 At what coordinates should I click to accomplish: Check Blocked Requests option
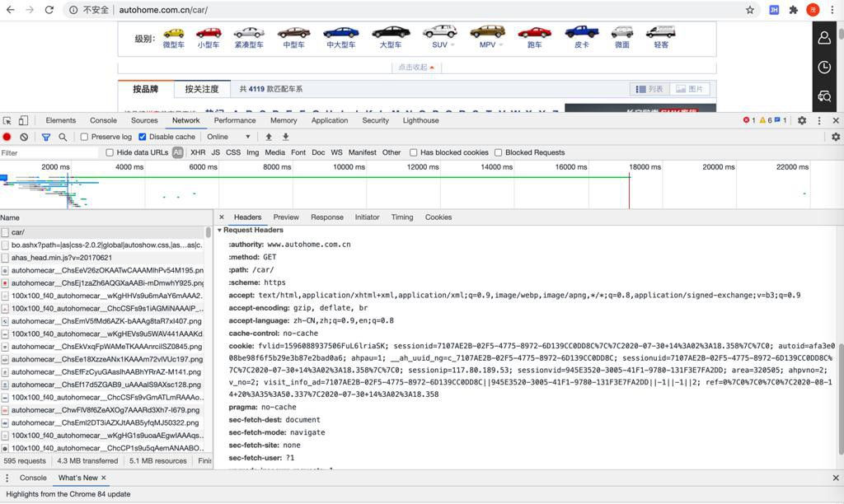[499, 152]
